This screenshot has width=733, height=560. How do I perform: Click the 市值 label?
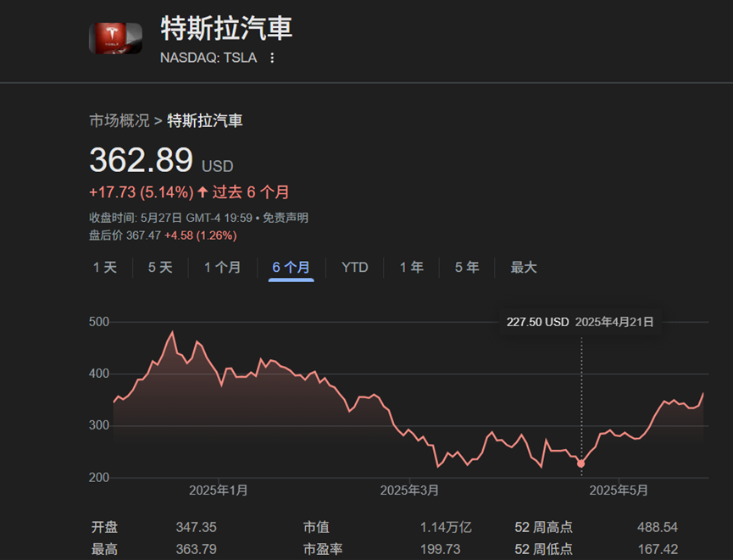point(316,527)
